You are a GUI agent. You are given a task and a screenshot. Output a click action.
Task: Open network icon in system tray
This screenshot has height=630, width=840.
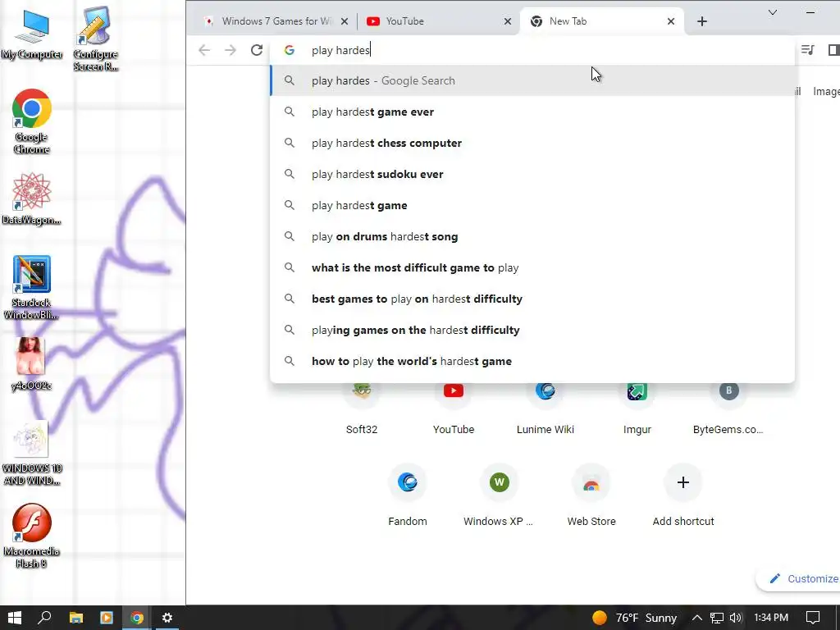tap(716, 618)
